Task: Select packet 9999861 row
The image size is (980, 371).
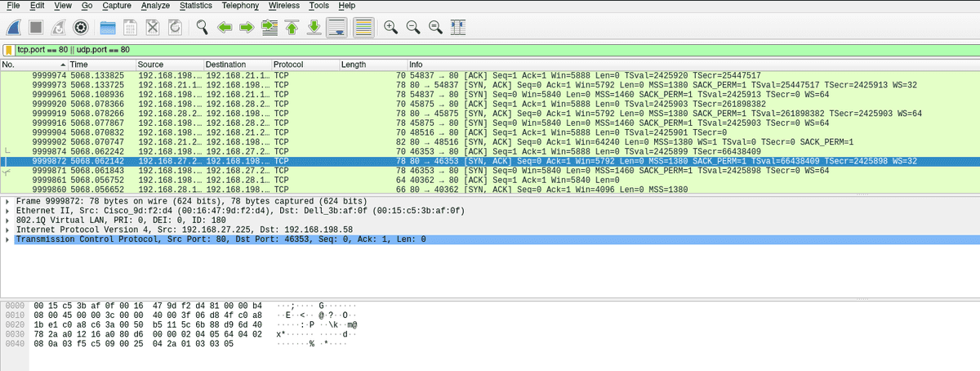Action: point(490,180)
